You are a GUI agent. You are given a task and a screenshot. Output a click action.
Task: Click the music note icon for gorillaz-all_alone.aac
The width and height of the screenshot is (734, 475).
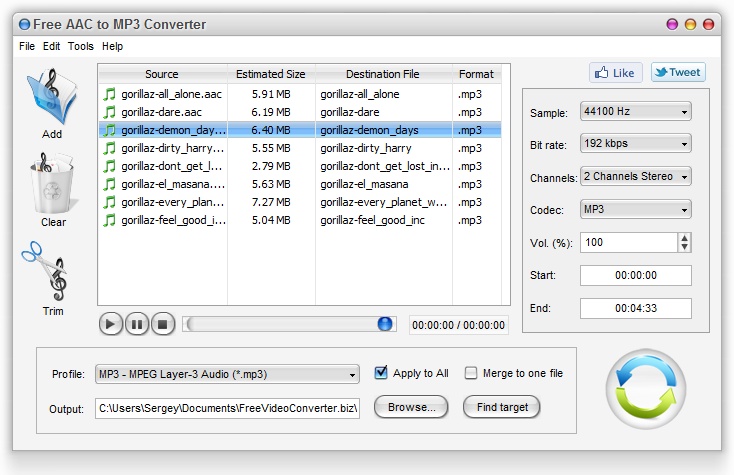(x=109, y=94)
